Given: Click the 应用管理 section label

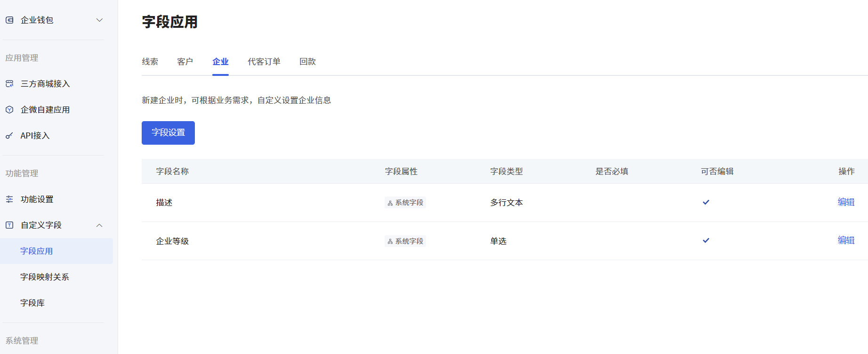Looking at the screenshot, I should 22,58.
